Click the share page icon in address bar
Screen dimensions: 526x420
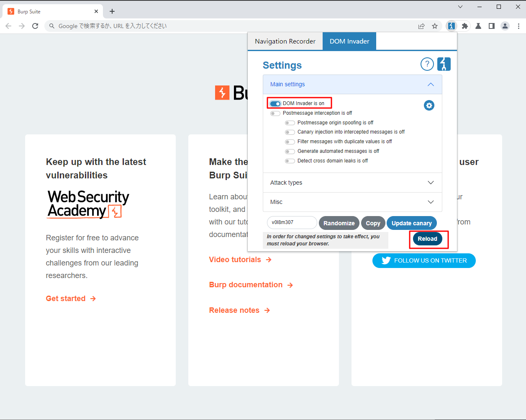tap(421, 26)
